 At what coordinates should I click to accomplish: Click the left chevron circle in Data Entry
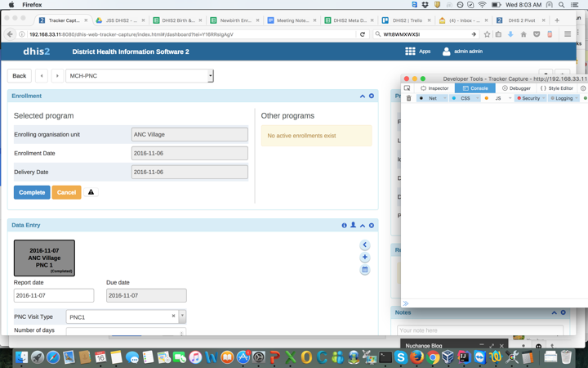364,245
